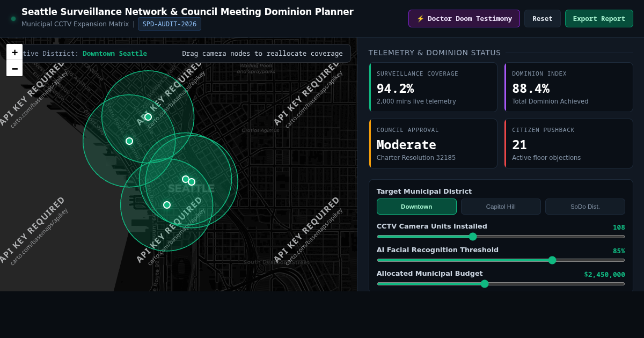Click the 85% threshold value

619,251
